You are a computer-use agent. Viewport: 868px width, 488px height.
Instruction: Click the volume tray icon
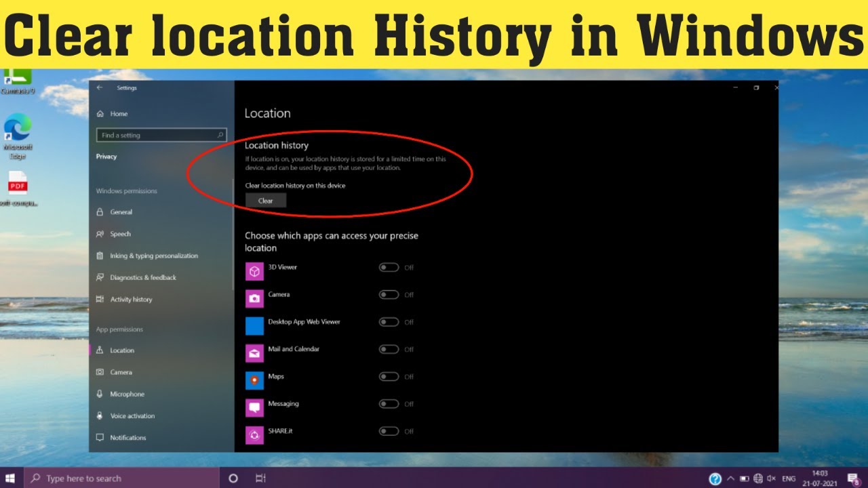(x=770, y=479)
